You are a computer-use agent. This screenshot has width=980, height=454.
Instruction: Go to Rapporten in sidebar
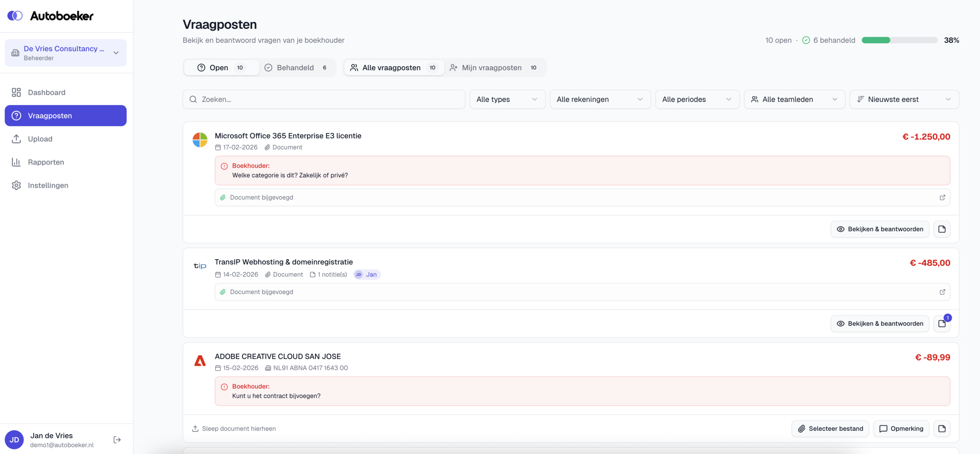[46, 162]
